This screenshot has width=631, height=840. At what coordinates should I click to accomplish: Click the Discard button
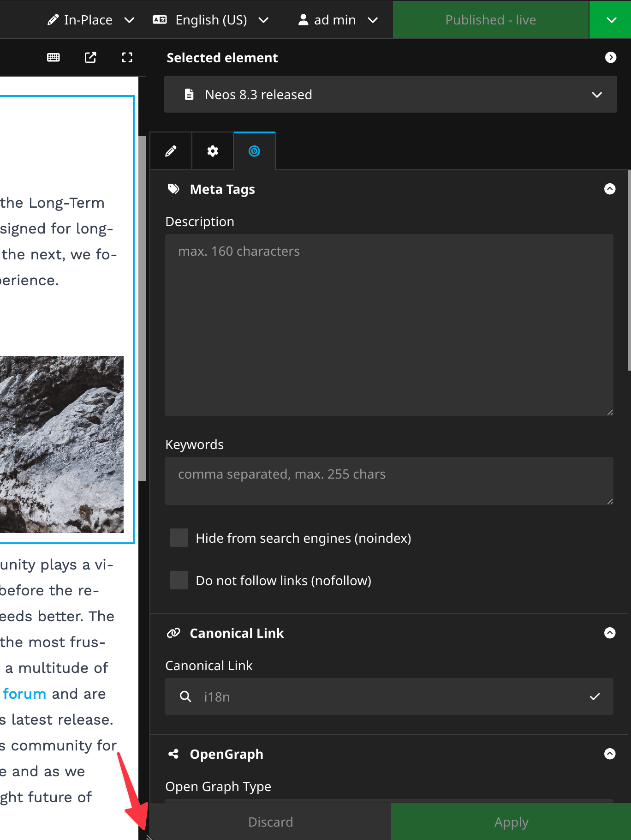(271, 822)
